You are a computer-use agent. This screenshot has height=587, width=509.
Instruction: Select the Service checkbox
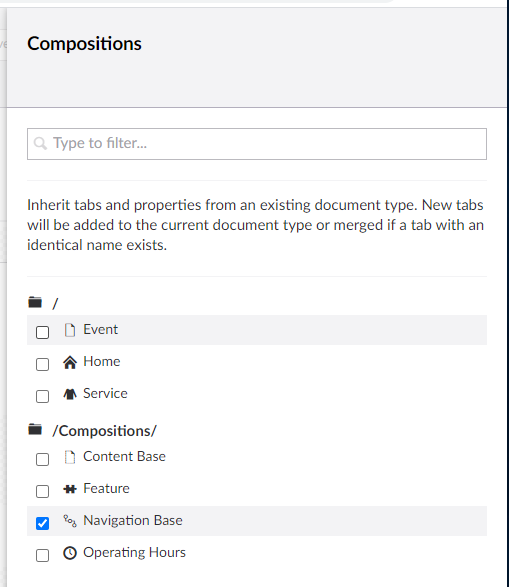pyautogui.click(x=42, y=396)
